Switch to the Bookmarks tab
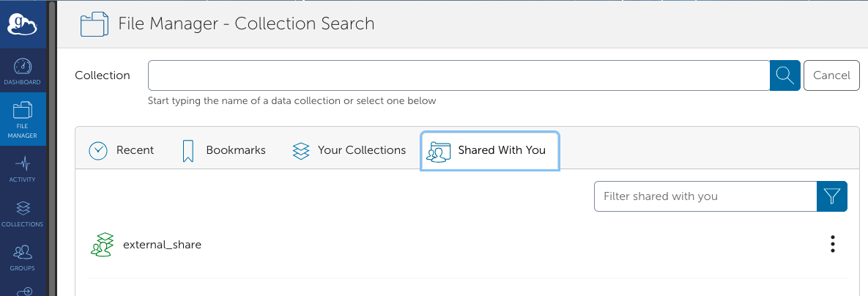This screenshot has height=296, width=868. [x=223, y=150]
